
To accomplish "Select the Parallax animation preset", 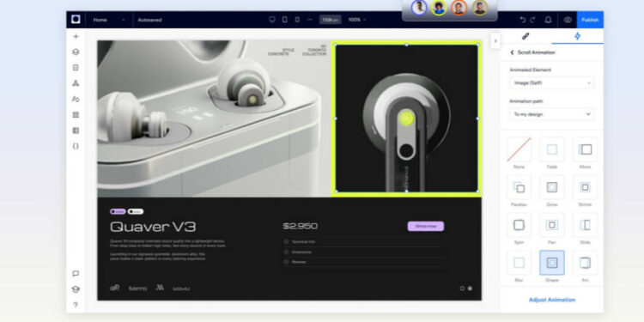I will click(x=519, y=187).
